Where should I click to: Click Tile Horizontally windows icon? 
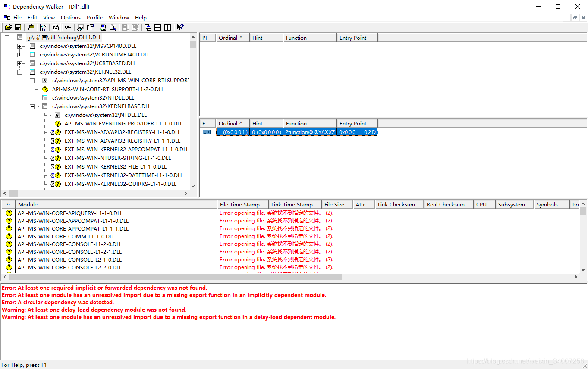click(158, 27)
